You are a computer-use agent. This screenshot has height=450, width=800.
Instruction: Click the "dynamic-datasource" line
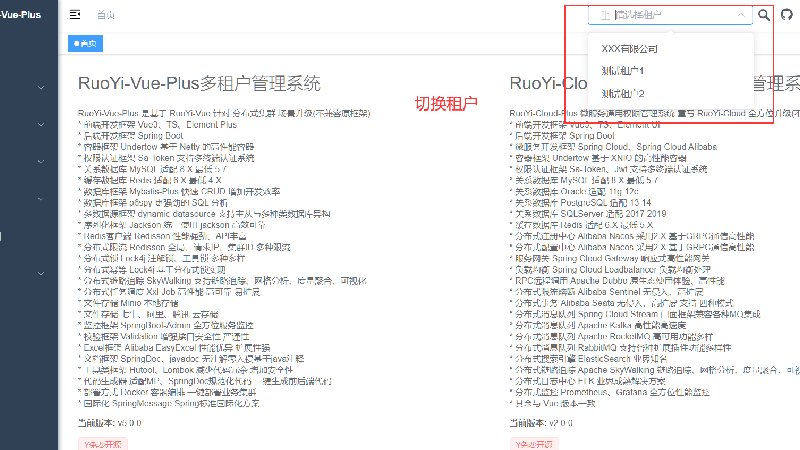point(204,214)
